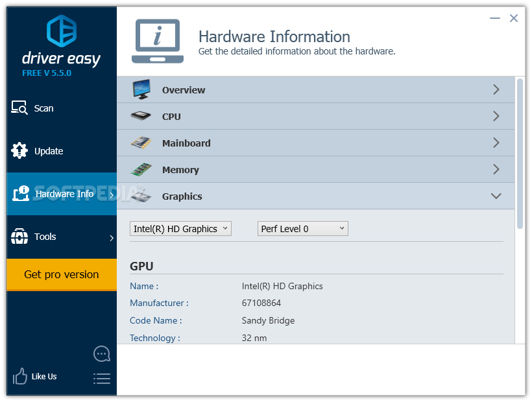The image size is (532, 402).
Task: Click the 'Code Name :' label
Action: coord(156,320)
